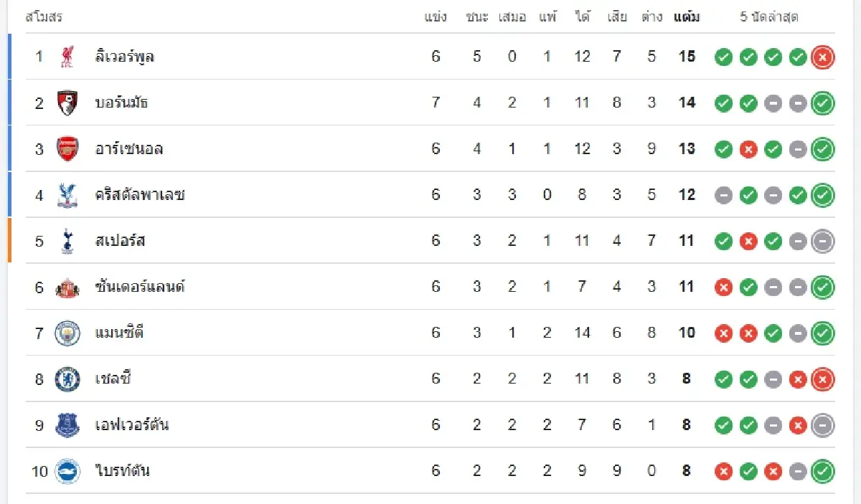This screenshot has height=504, width=861.
Task: Click the Liverpool club crest
Action: [x=67, y=57]
